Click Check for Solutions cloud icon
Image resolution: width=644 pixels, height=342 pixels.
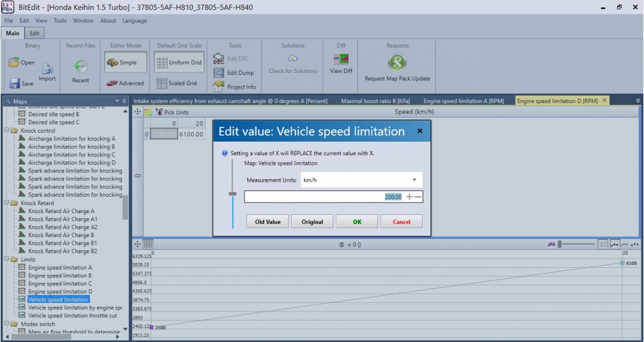pyautogui.click(x=293, y=58)
